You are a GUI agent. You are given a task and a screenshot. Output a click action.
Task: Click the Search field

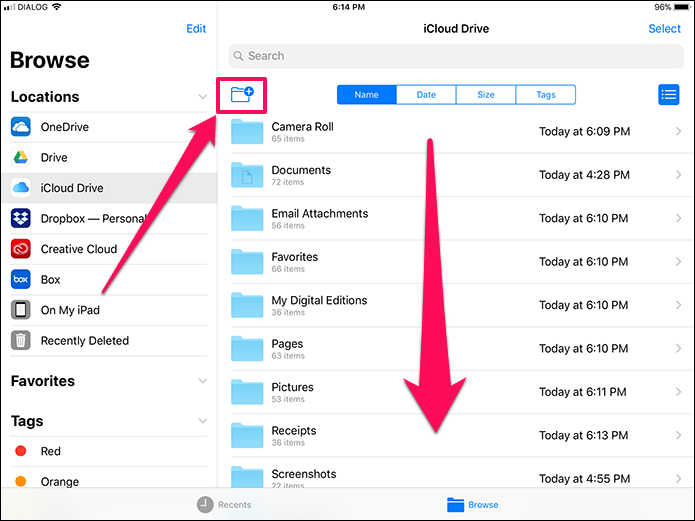tap(456, 56)
